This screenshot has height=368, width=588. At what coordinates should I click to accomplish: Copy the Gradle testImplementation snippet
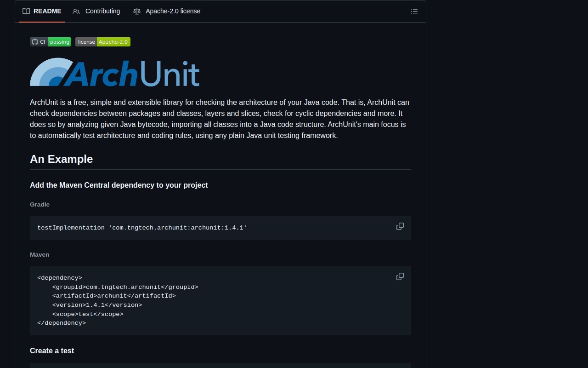[400, 226]
